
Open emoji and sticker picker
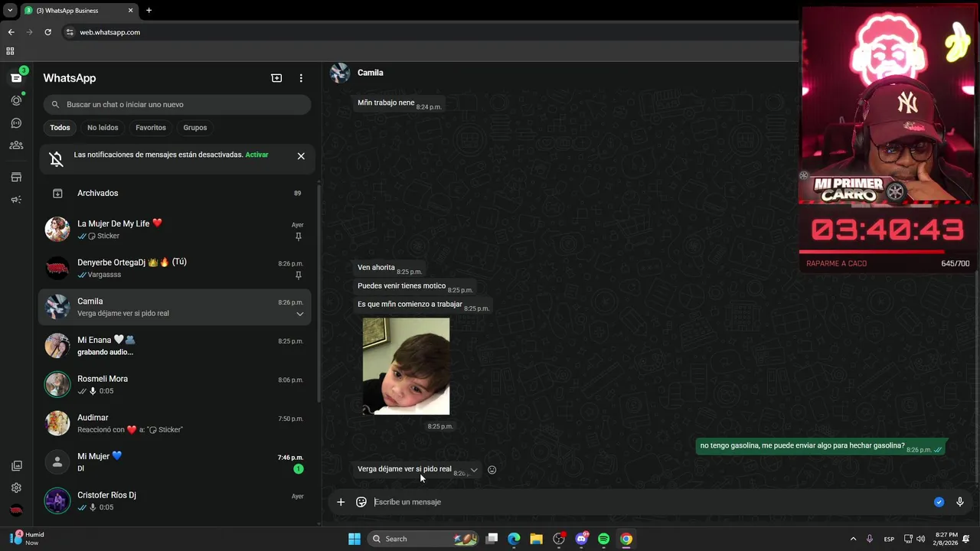click(361, 502)
